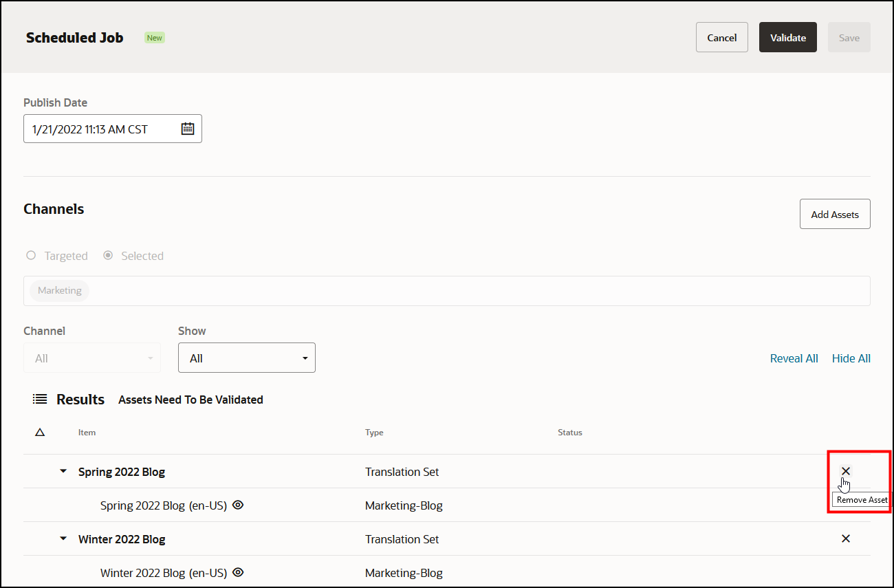
Task: Click the Add Assets button
Action: [x=835, y=214]
